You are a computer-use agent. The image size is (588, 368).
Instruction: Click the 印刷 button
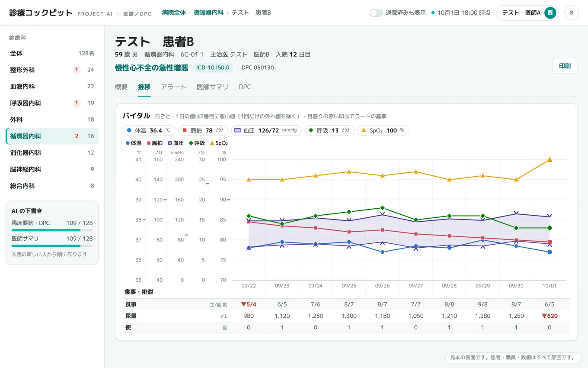coord(565,66)
